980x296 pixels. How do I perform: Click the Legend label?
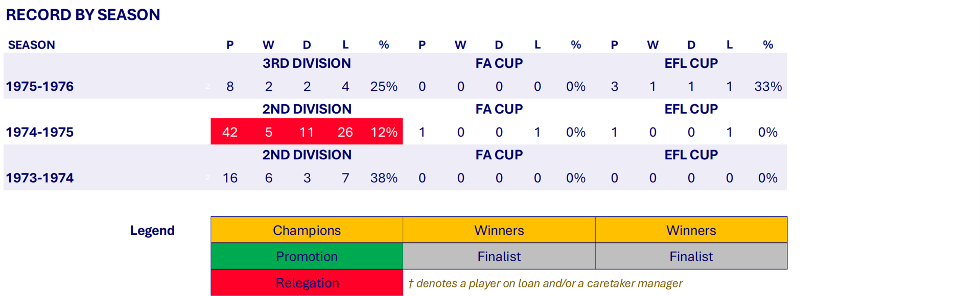coord(152,231)
